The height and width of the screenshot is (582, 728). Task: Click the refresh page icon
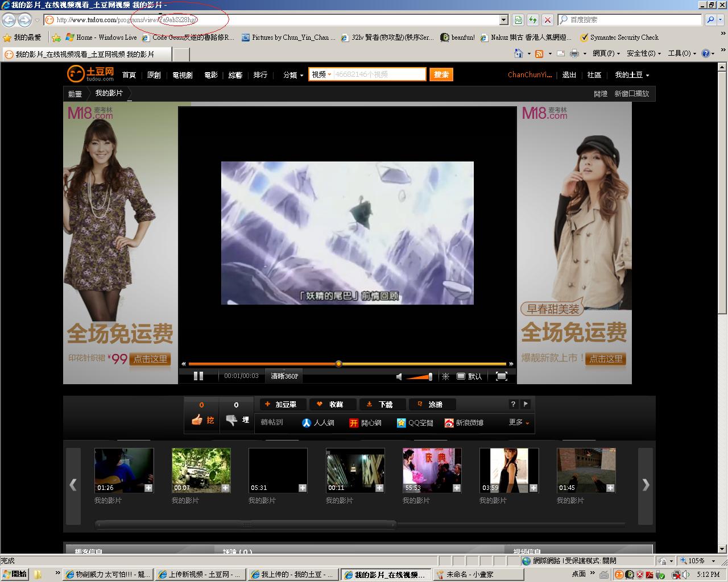[533, 20]
